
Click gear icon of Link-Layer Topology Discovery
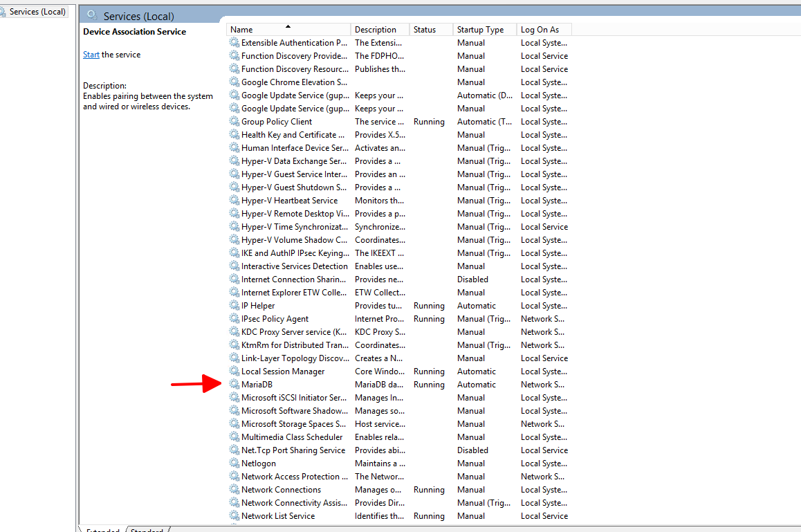(234, 358)
